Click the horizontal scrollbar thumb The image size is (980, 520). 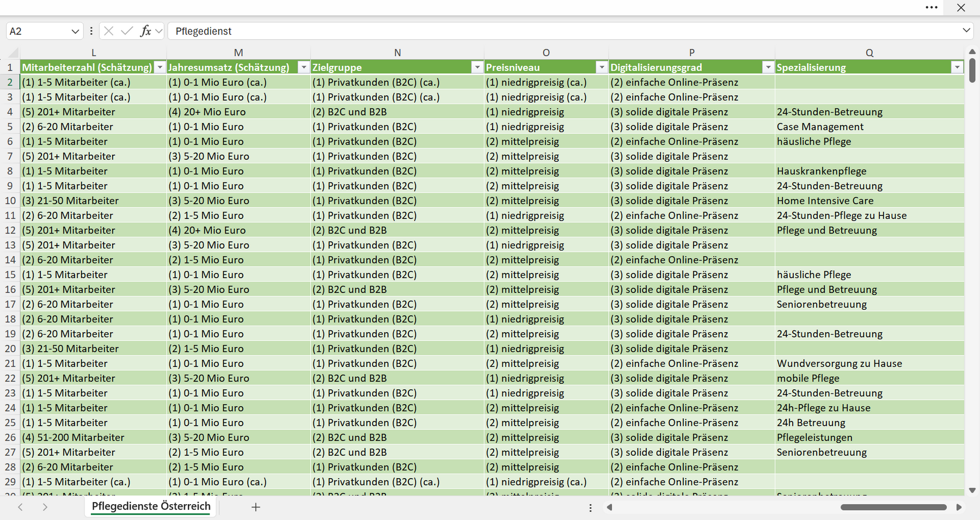(893, 507)
